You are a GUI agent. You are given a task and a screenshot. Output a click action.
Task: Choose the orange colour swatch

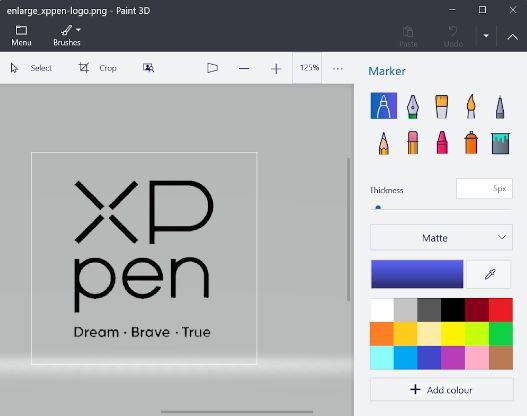pos(382,334)
